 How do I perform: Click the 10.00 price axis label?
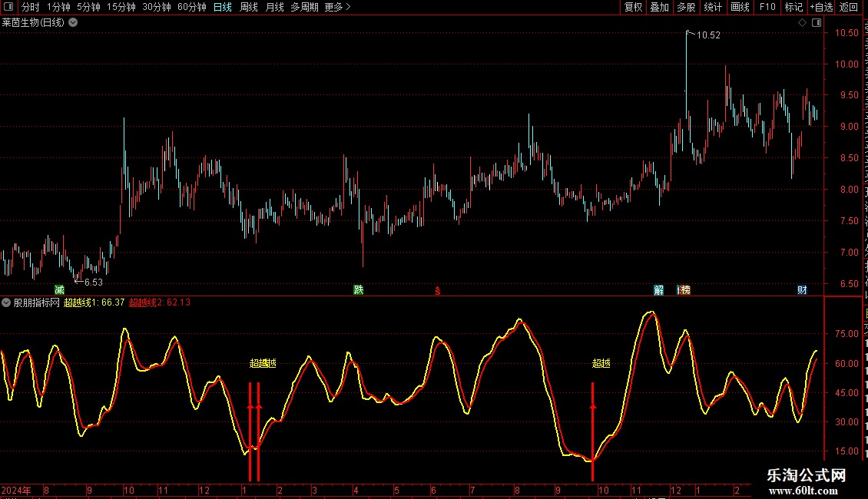pyautogui.click(x=847, y=64)
